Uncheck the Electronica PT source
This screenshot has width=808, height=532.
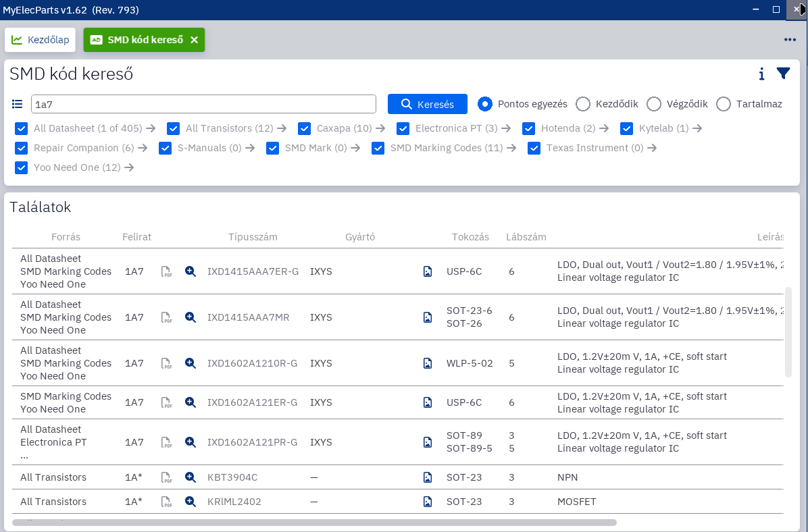(403, 128)
